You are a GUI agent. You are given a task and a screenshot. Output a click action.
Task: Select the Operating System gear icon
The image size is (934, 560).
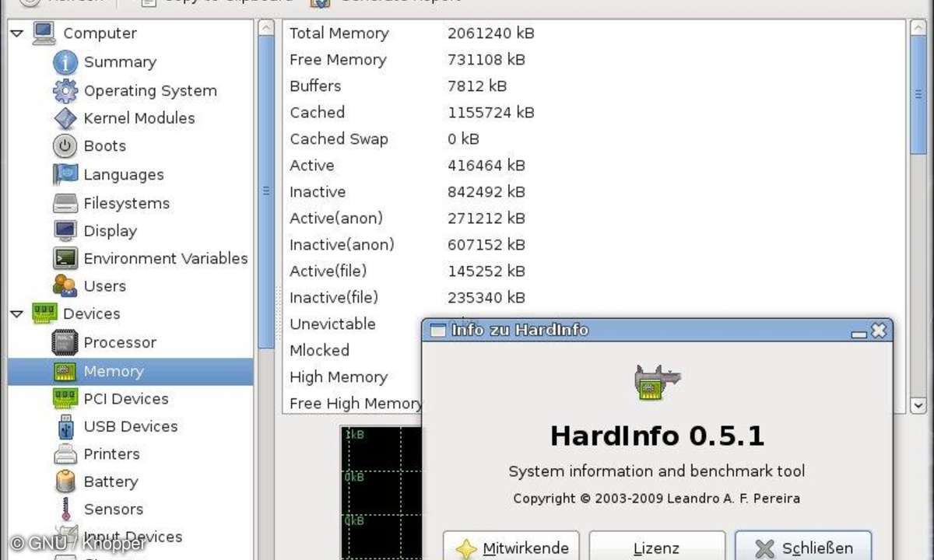(x=65, y=91)
